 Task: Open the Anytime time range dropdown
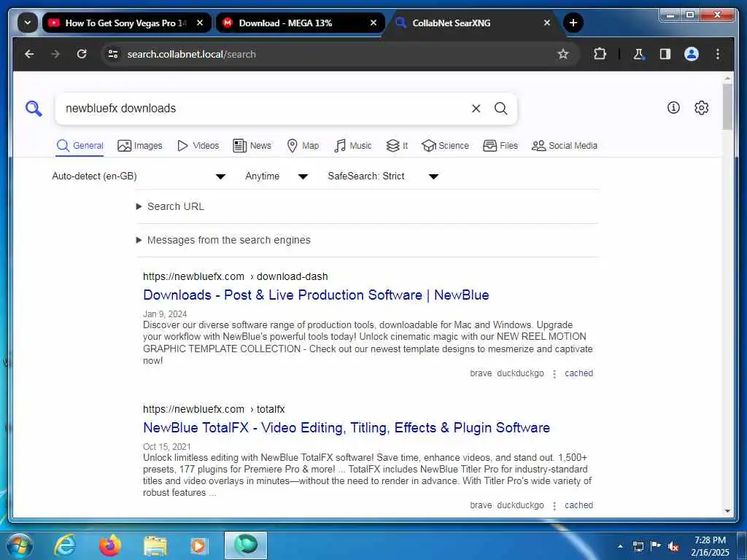pyautogui.click(x=276, y=176)
